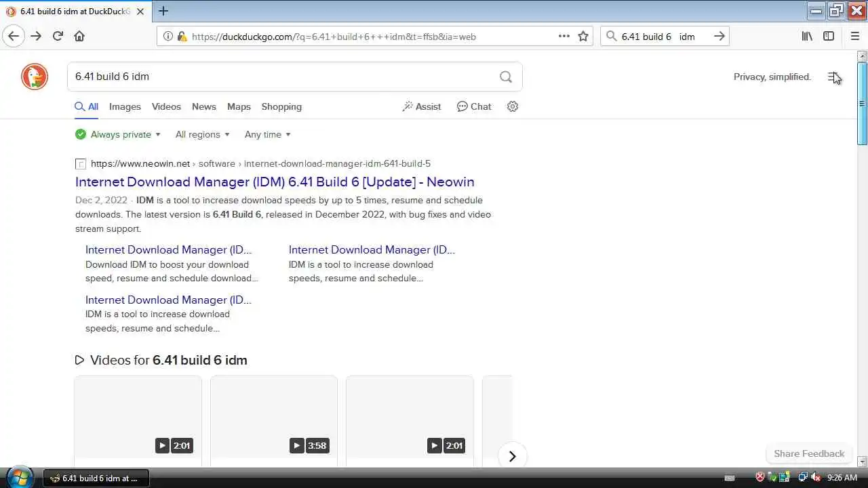Advance the videos carousel arrow
This screenshot has width=868, height=488.
[x=513, y=456]
